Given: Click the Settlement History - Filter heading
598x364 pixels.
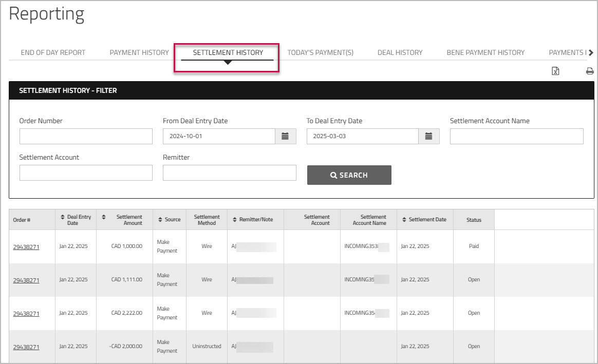Looking at the screenshot, I should coord(68,91).
